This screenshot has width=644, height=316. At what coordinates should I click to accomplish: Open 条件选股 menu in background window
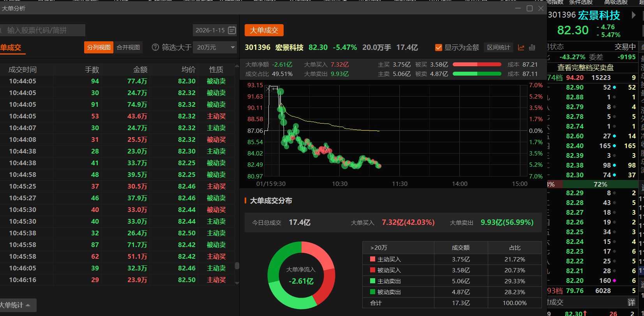580,2
